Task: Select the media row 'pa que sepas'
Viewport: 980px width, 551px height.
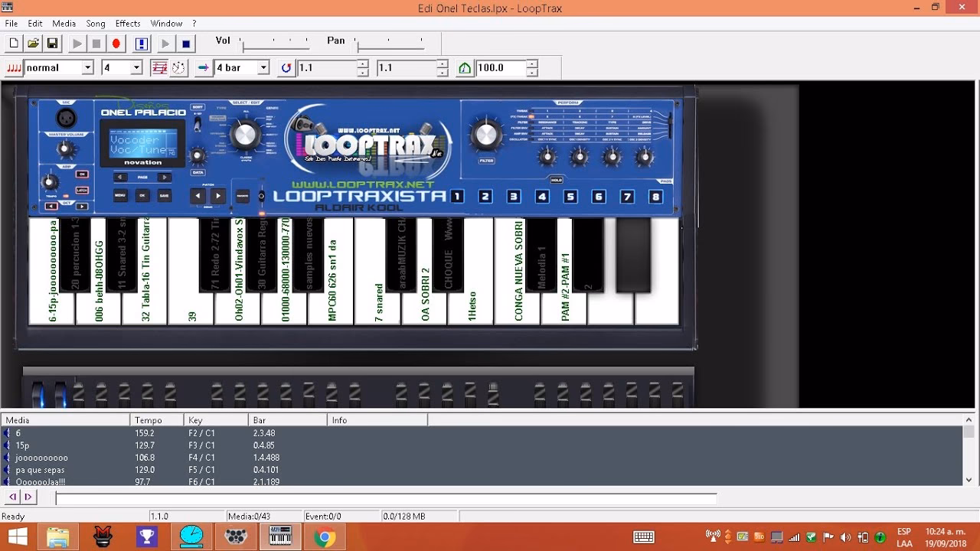Action: tap(482, 470)
